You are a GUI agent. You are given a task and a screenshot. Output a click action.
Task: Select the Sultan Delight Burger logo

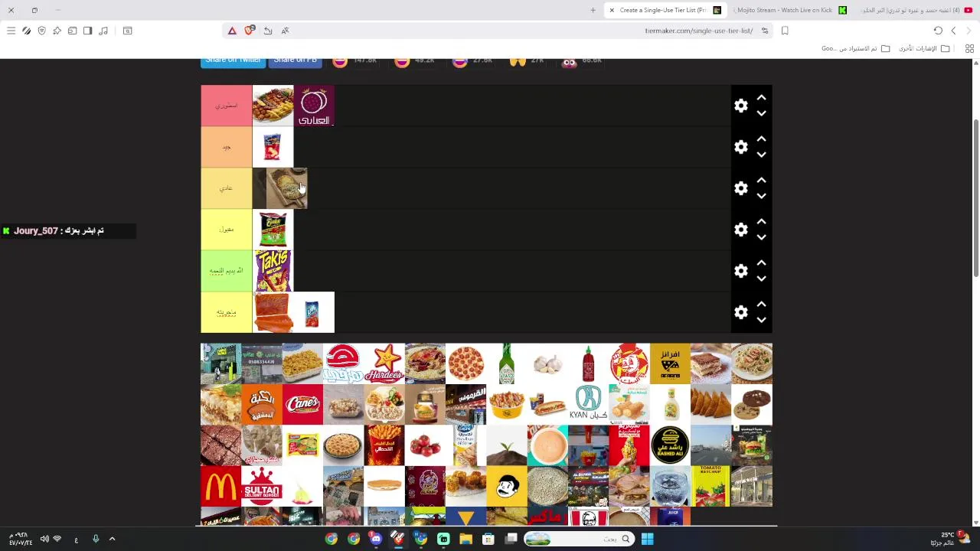(x=262, y=487)
